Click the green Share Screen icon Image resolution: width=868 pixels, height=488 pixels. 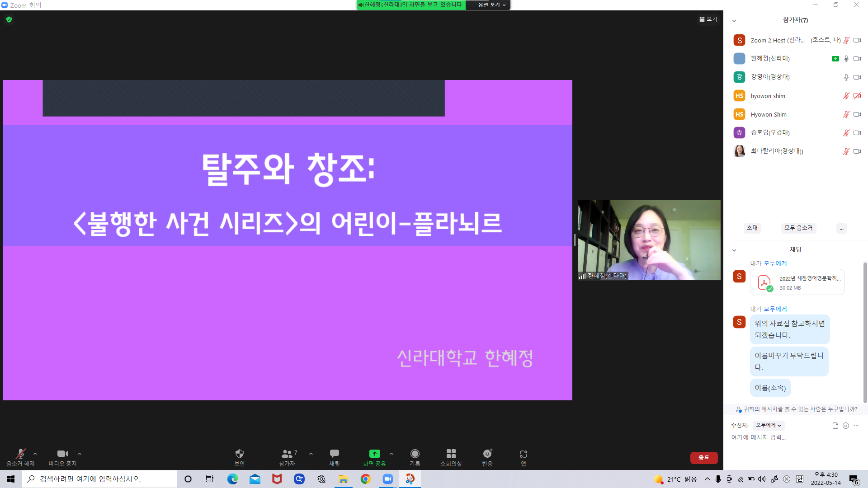[374, 454]
